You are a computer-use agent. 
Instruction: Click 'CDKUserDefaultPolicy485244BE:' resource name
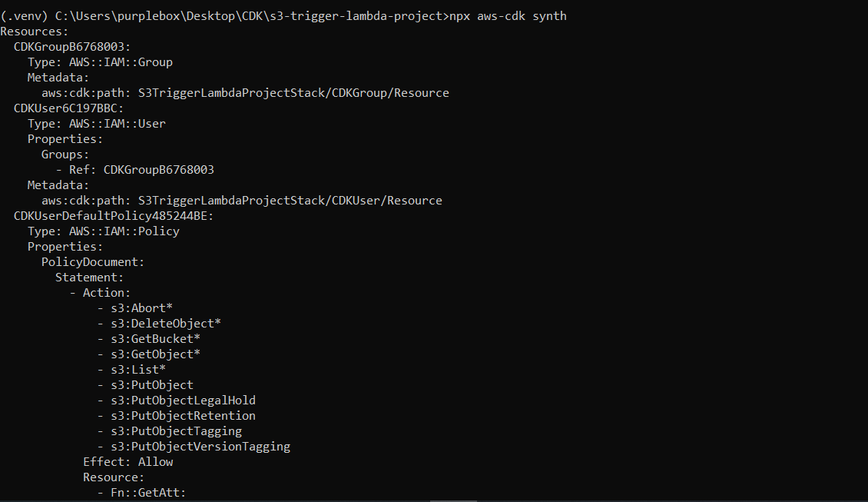click(114, 216)
